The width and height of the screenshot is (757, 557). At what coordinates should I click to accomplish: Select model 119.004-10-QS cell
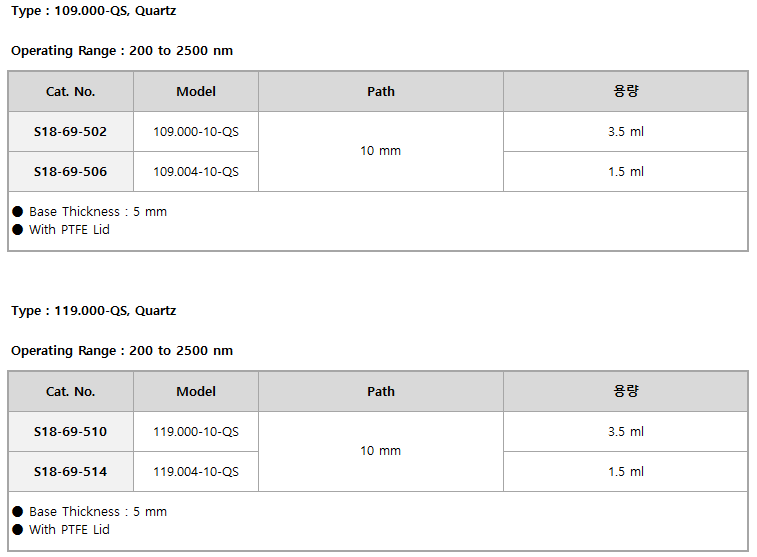[196, 472]
